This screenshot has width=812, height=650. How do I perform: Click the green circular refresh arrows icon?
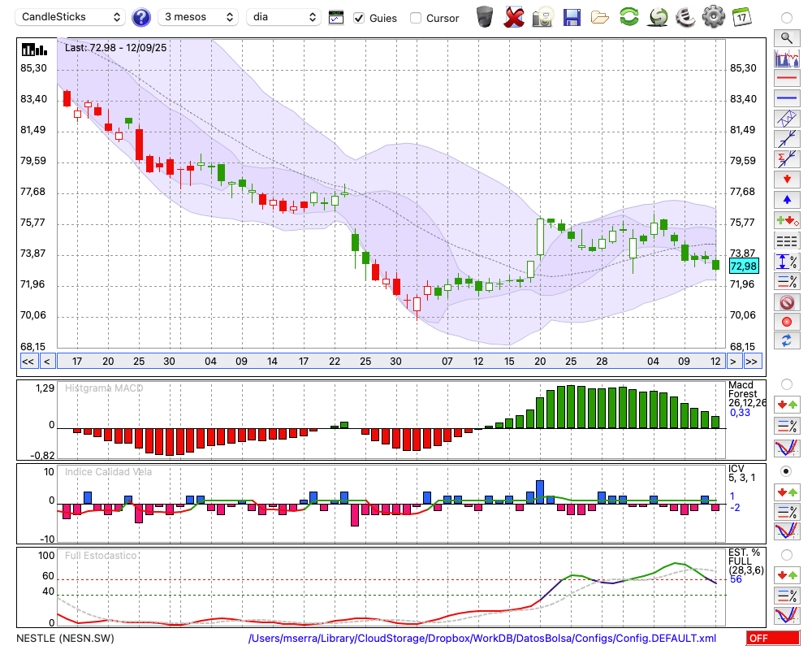click(x=629, y=17)
